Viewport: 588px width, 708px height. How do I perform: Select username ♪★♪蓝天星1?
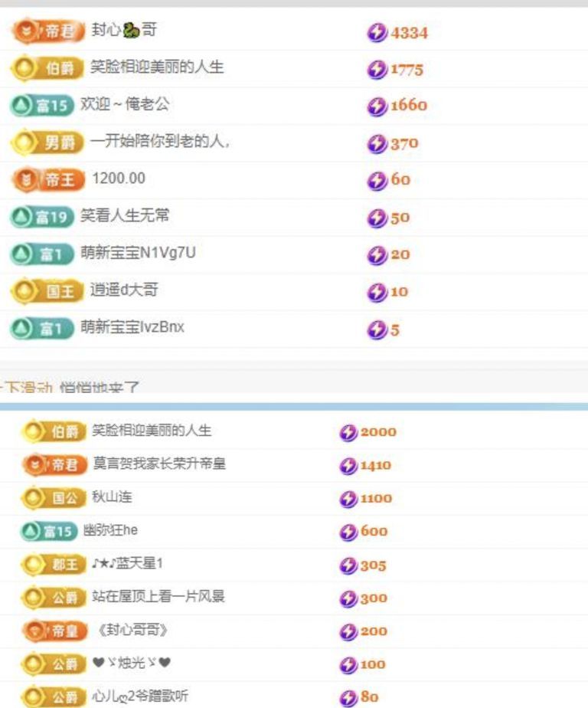pyautogui.click(x=127, y=563)
